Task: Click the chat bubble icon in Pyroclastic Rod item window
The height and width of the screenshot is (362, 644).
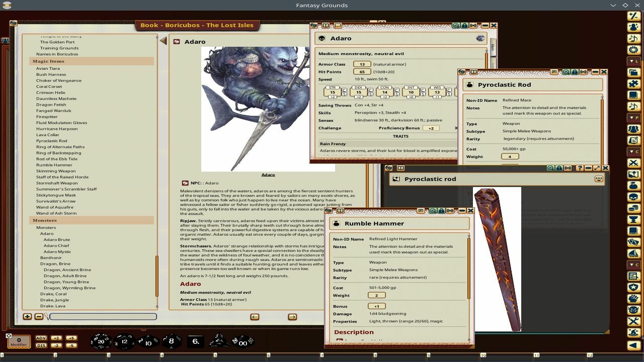Action: (x=554, y=72)
